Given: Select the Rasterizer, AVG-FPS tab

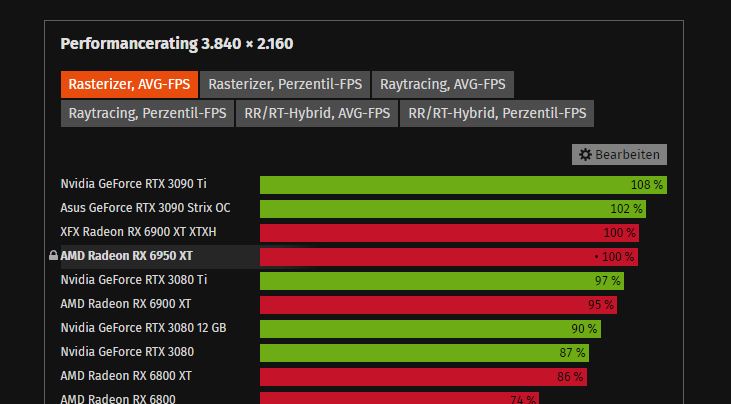Looking at the screenshot, I should (x=129, y=84).
